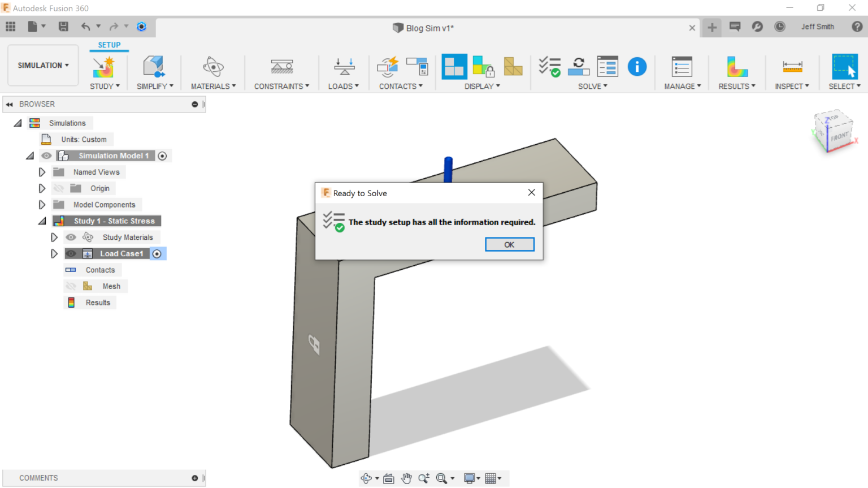Switch to the Setup tab

click(x=108, y=45)
